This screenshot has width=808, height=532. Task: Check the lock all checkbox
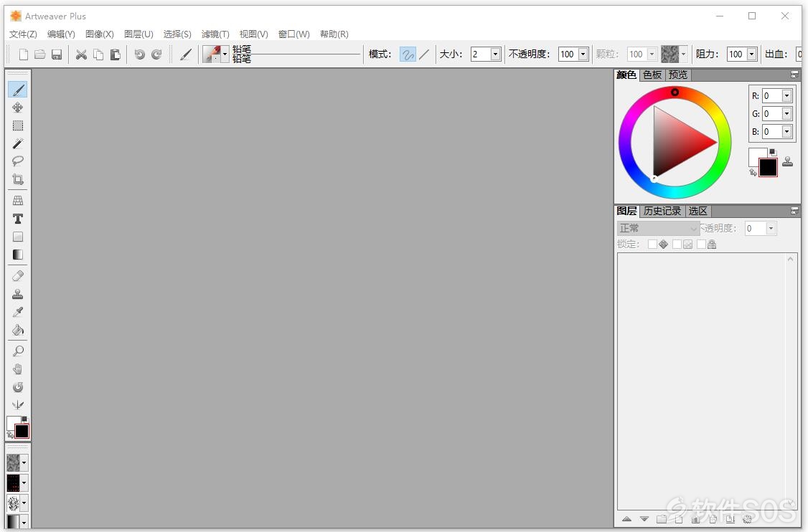pos(701,244)
